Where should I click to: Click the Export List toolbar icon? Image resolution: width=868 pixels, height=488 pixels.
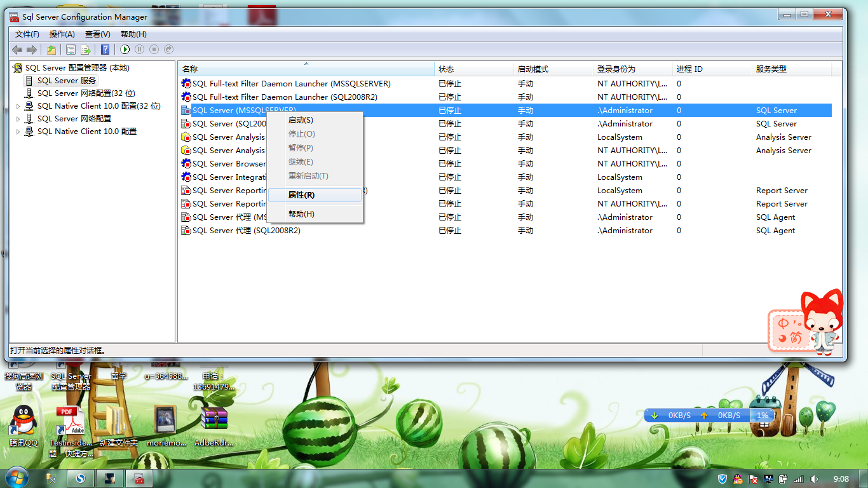click(86, 50)
